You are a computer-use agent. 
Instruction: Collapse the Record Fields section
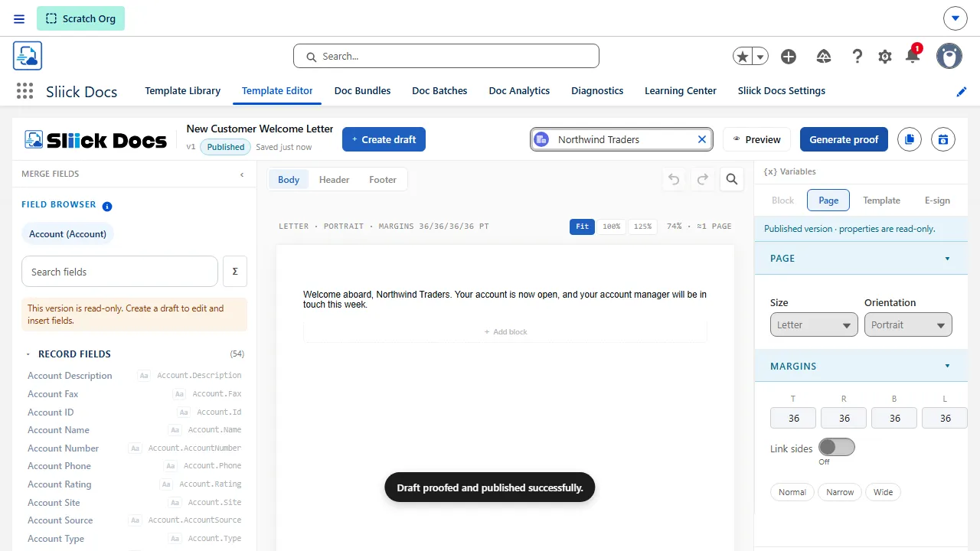click(28, 354)
